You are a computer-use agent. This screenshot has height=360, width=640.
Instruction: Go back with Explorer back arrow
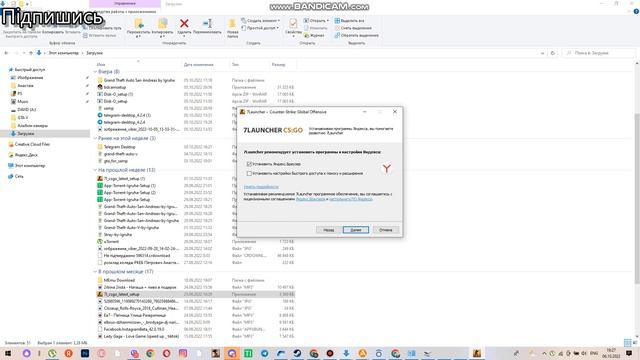tap(6, 53)
